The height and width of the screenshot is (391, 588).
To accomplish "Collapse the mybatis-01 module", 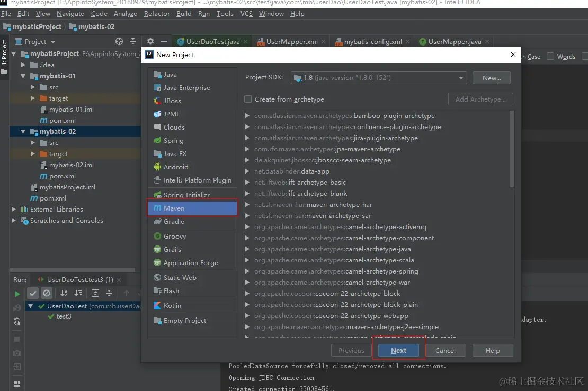I will pyautogui.click(x=23, y=76).
